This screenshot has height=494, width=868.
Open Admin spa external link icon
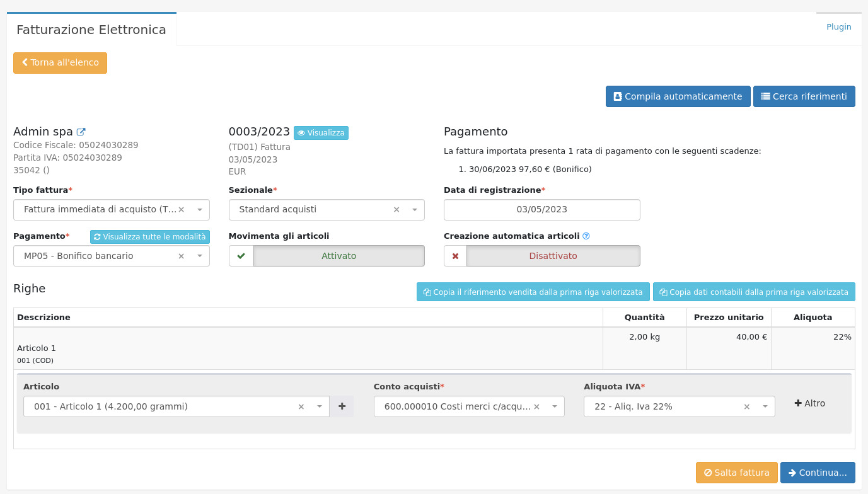coord(81,132)
